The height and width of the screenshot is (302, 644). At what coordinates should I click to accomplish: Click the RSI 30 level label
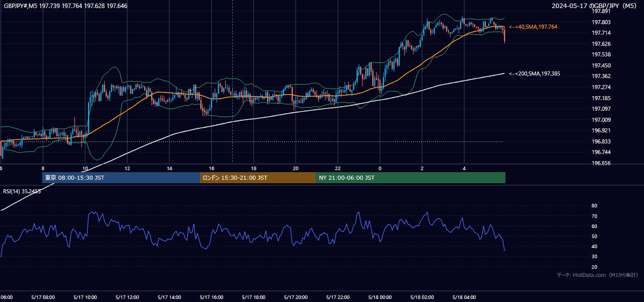coord(594,256)
